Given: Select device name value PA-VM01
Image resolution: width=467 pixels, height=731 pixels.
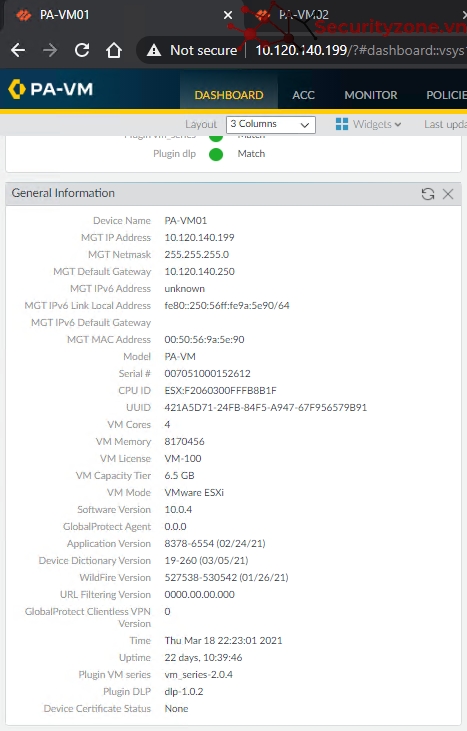Looking at the screenshot, I should [185, 221].
